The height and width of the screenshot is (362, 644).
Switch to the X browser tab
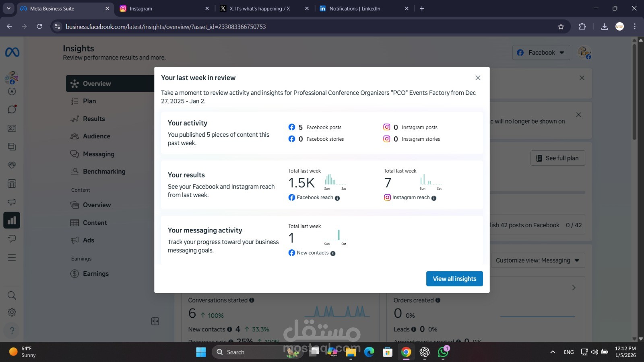click(264, 8)
